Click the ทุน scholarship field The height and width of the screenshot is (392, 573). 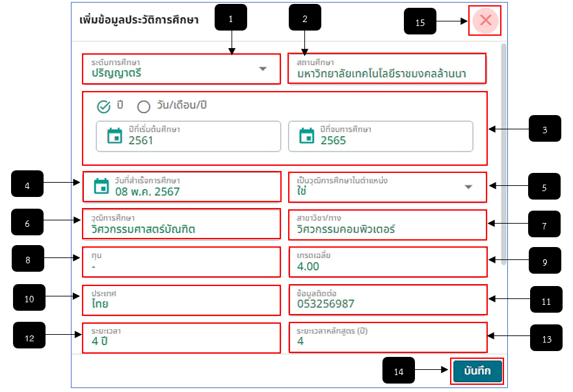coord(181,262)
